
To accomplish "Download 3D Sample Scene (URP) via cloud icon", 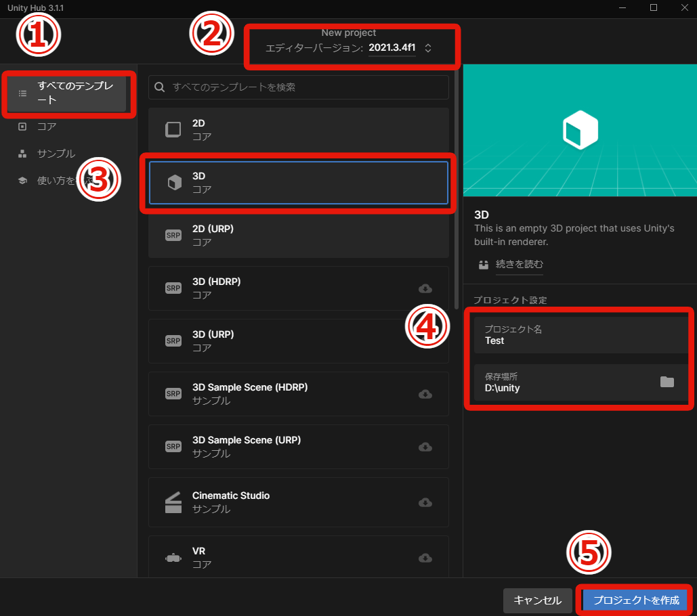I will tap(425, 447).
